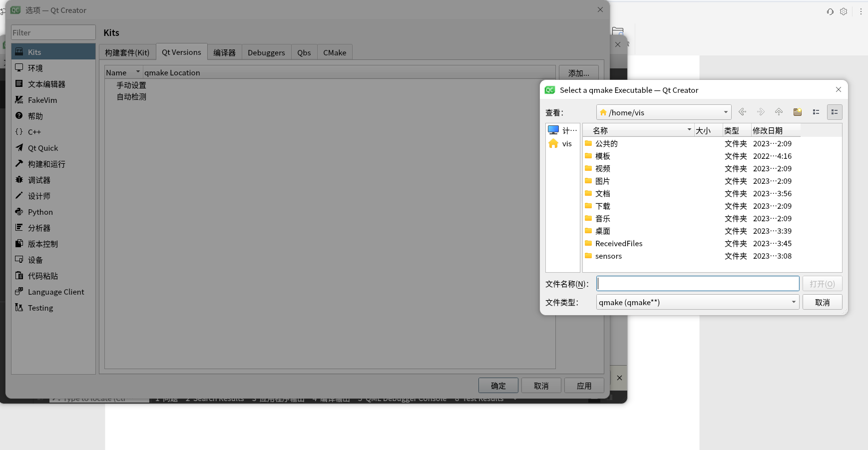The image size is (868, 450).
Task: Sort Qt versions by Name column
Action: [123, 72]
